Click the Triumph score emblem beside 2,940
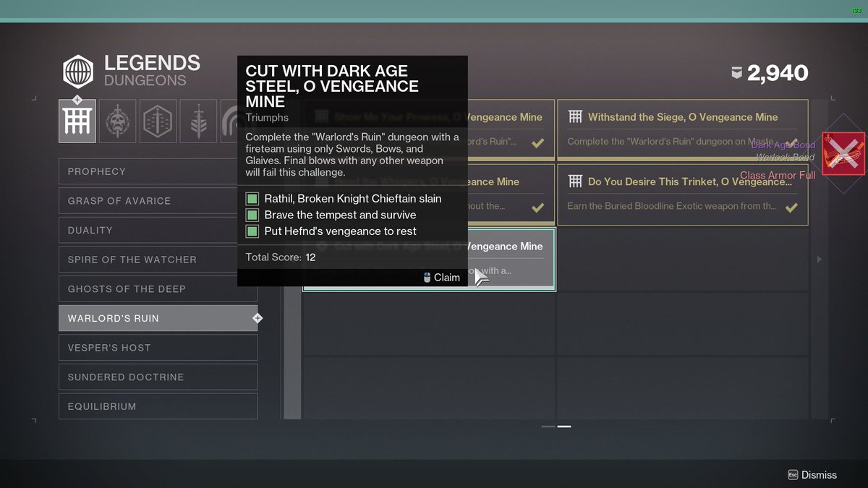Screen dimensions: 868x488 tap(736, 72)
